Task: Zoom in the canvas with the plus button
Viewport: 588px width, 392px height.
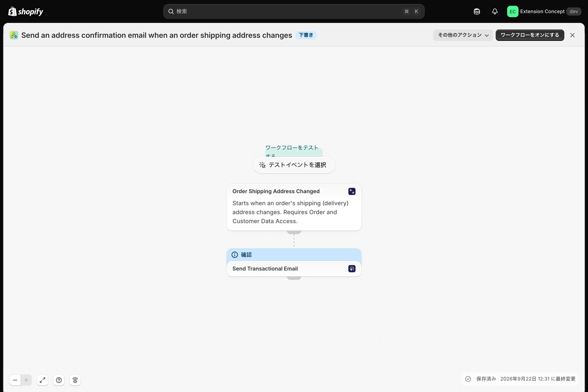Action: [26, 380]
